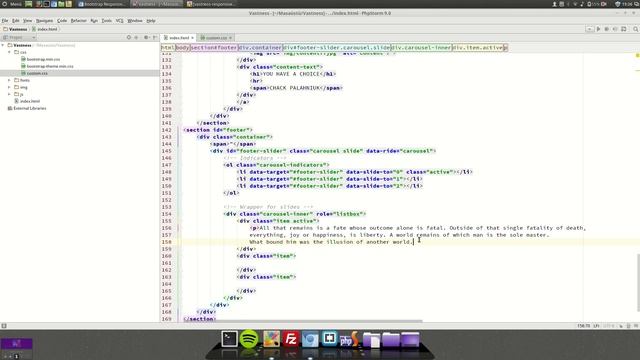Click the index.html navigation bar breadcrumb
The image size is (640, 360).
(45, 29)
